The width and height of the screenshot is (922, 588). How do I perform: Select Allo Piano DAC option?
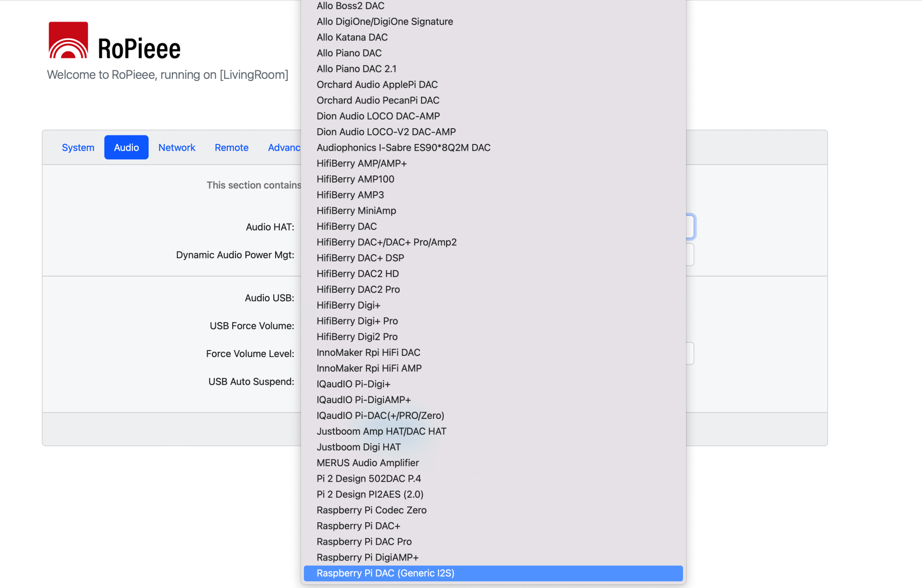[493, 53]
